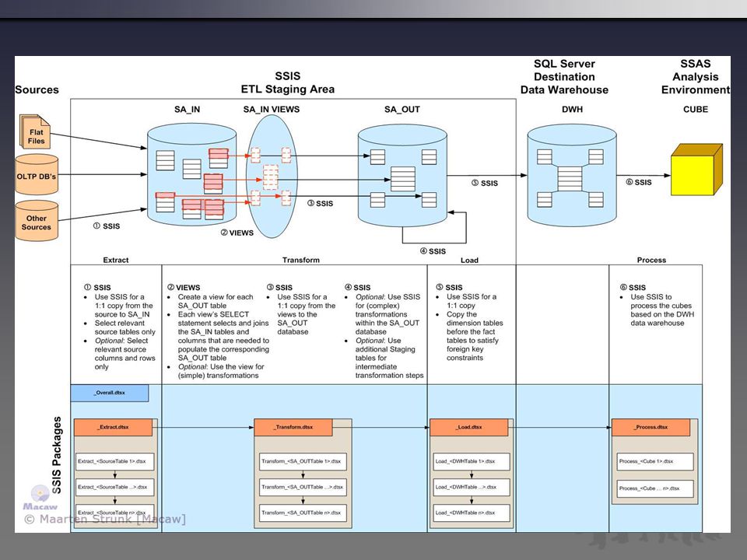Select the OLTP DB's cylinder icon
This screenshot has height=560, width=747.
pos(37,174)
